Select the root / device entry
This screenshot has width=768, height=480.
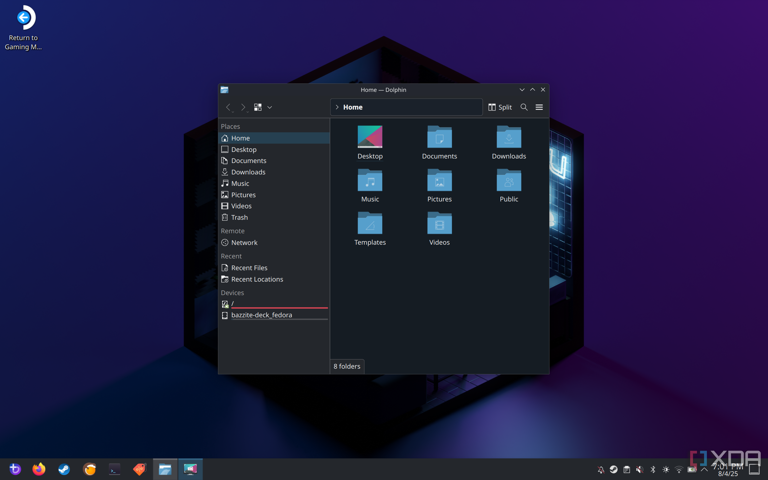(274, 304)
